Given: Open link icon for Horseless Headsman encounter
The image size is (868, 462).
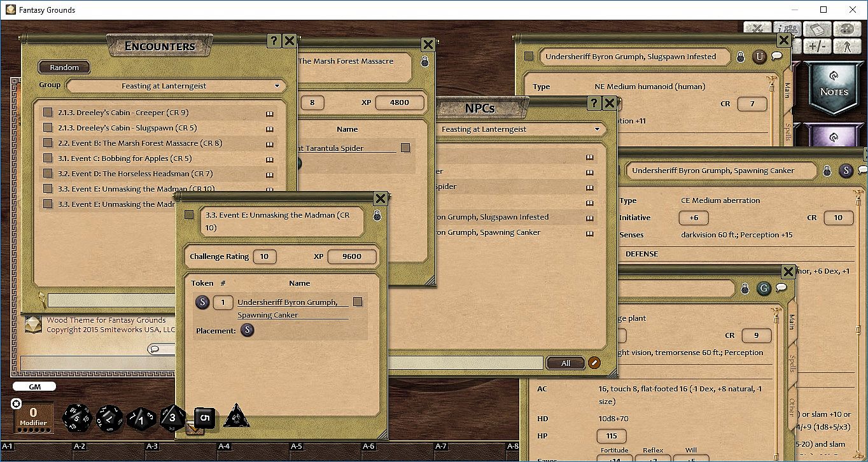Looking at the screenshot, I should point(269,174).
